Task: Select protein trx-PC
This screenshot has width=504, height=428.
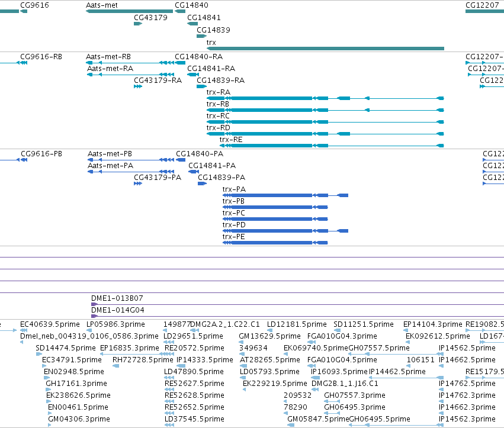Action: pos(275,219)
